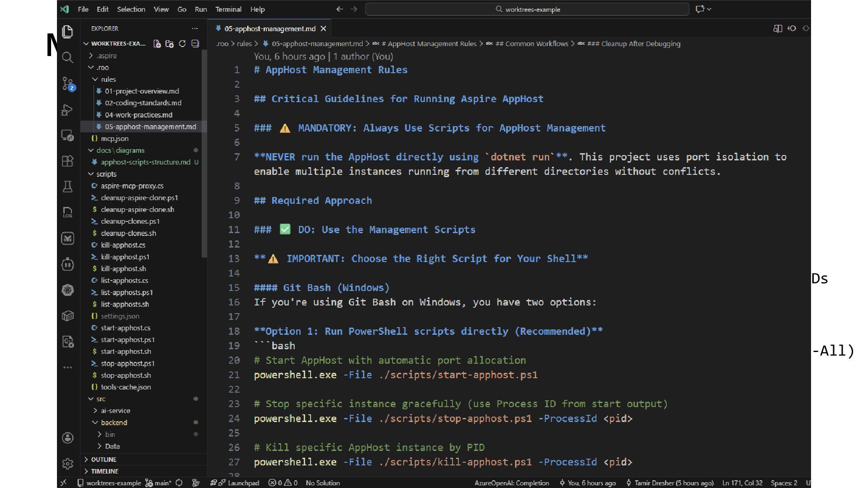Refresh the Explorer file tree

click(x=182, y=44)
